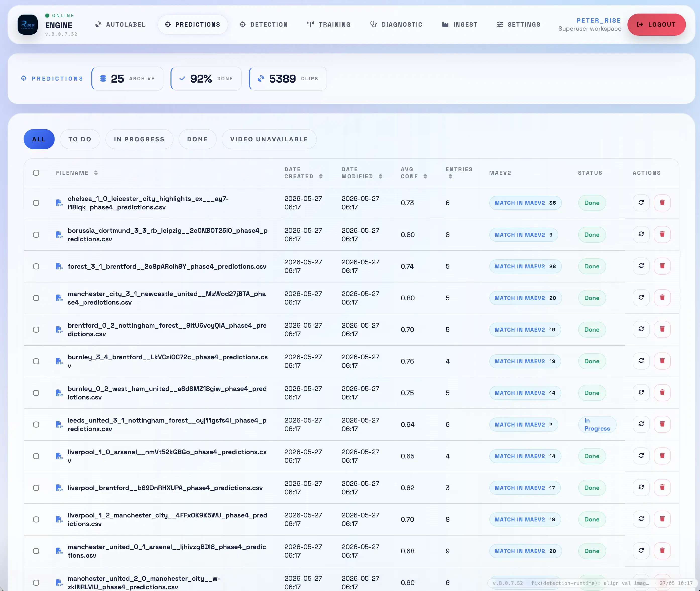Tick the select-all checkbox in table header
This screenshot has width=700, height=591.
pos(36,173)
